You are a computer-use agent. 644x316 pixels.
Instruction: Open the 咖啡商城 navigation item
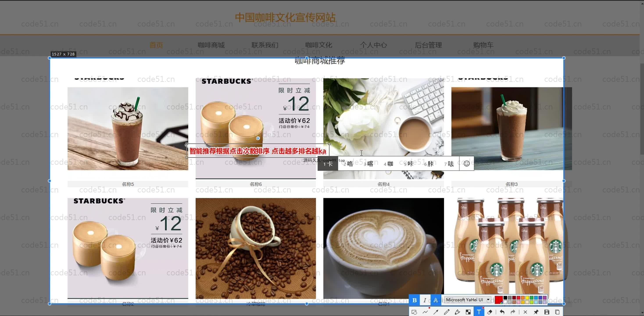click(x=211, y=45)
